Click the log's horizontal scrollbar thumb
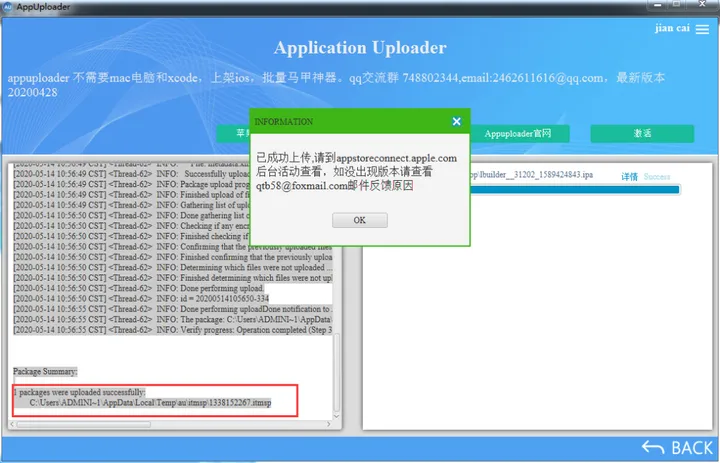The width and height of the screenshot is (720, 463). coord(84,424)
